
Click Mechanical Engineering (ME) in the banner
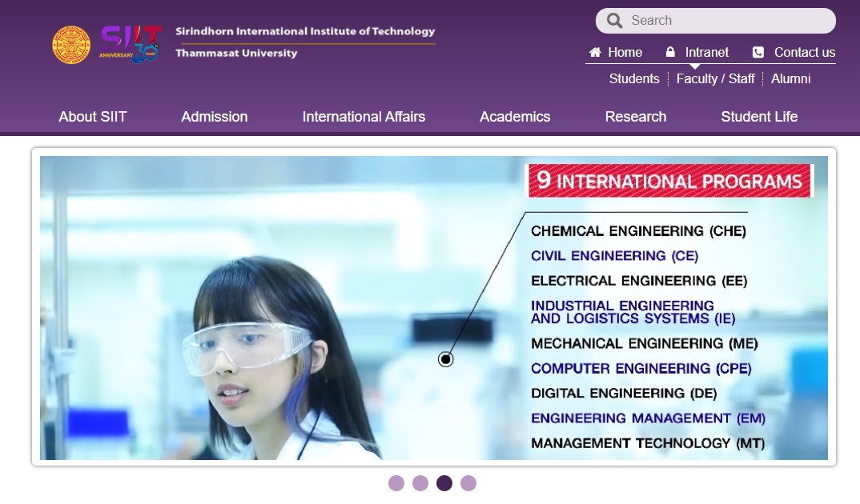(645, 343)
